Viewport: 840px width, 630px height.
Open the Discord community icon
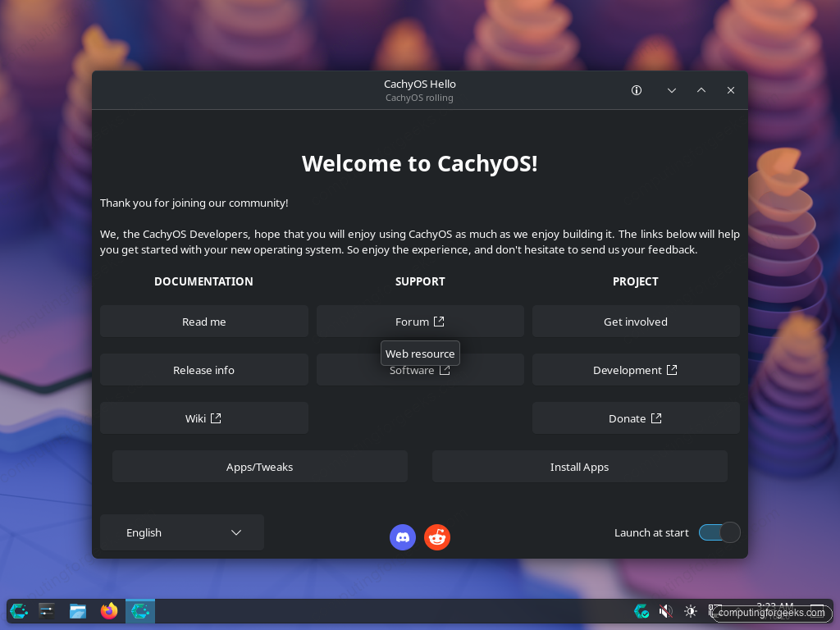pyautogui.click(x=402, y=536)
